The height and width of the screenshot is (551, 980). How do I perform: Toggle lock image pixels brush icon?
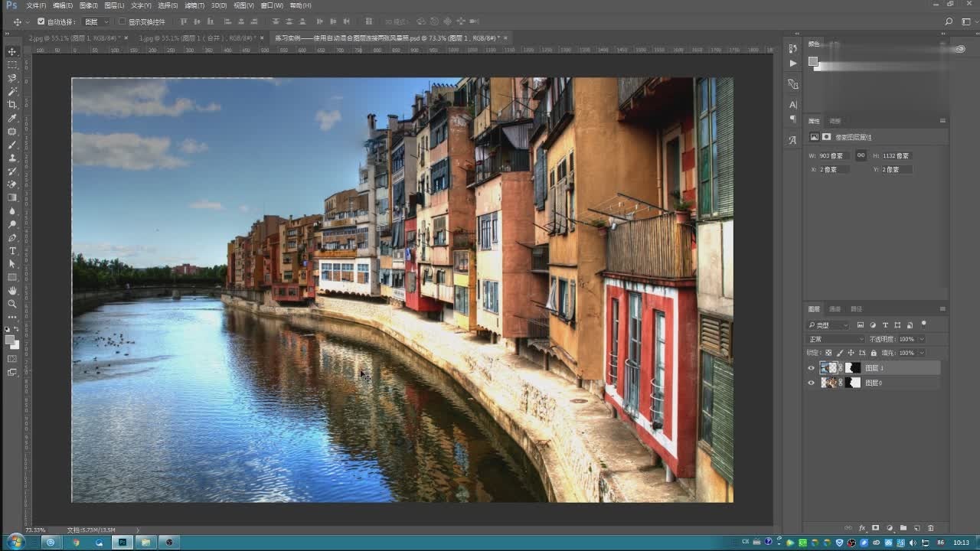[839, 353]
